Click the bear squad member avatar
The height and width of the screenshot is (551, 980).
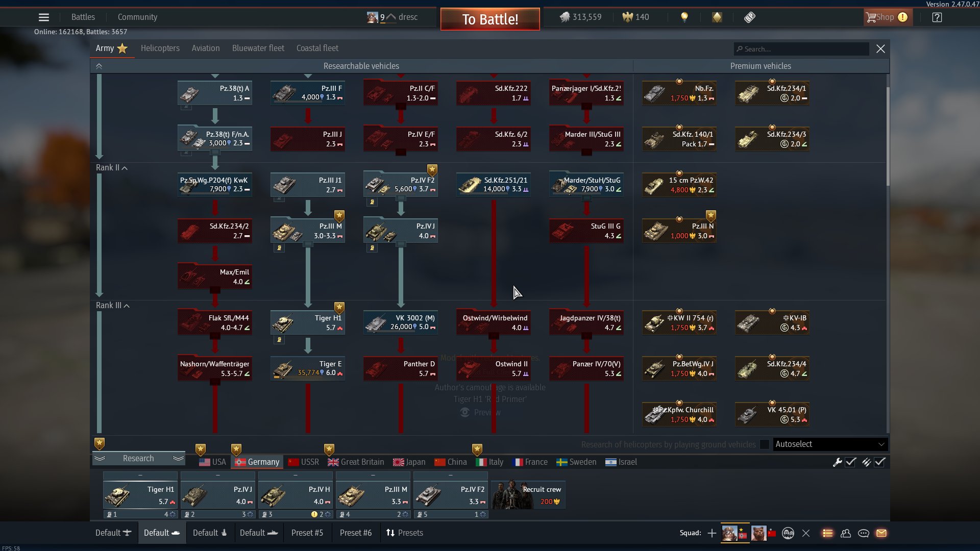point(758,533)
